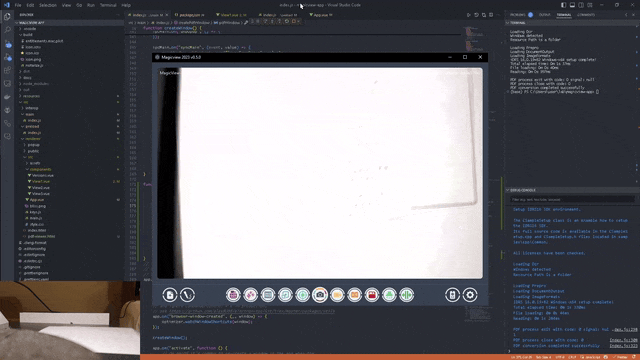Click the green tree icon in MagicView toolbar
Screen dimensions: 640x360
(389, 295)
